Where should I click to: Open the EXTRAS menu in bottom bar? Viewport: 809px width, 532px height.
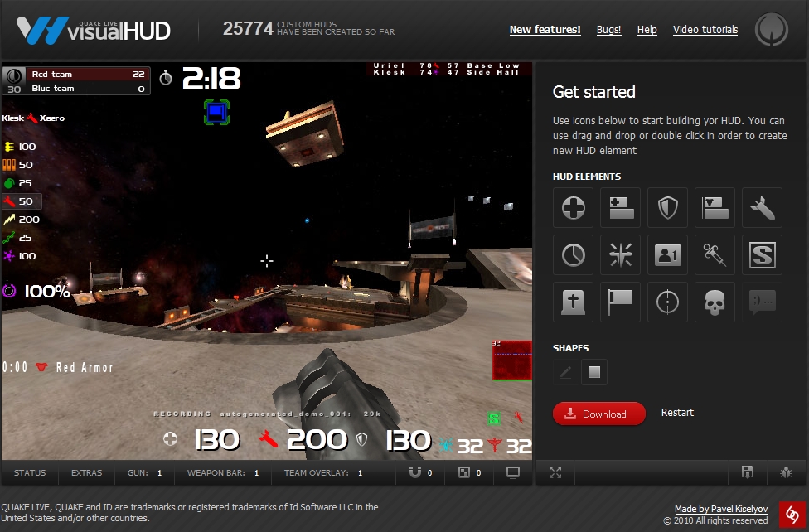click(x=87, y=472)
